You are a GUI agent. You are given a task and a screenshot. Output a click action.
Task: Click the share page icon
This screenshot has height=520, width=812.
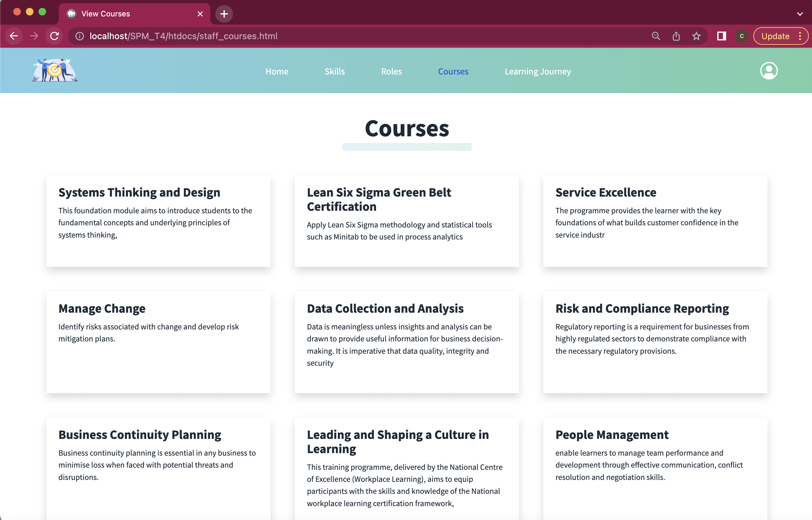[x=676, y=36]
